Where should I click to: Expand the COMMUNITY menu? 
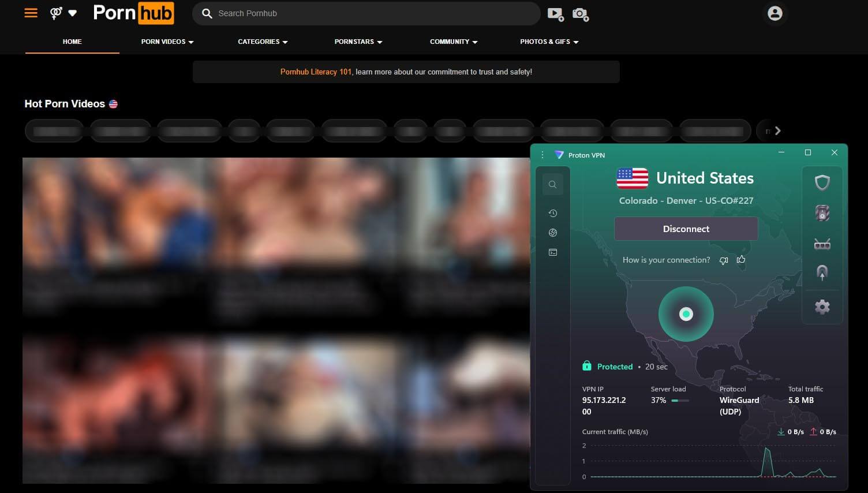pos(454,42)
